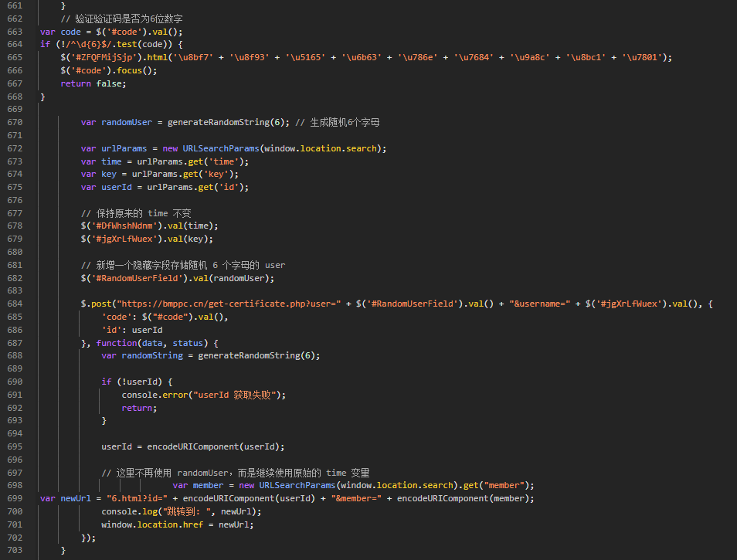The image size is (737, 560).
Task: Click 'window.location.href' on line 701
Action: (x=152, y=524)
